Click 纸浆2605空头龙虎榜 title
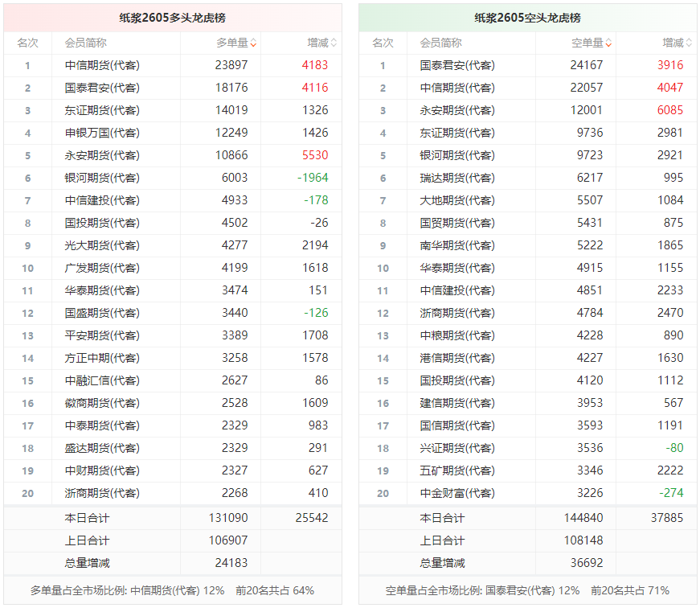 pos(528,18)
